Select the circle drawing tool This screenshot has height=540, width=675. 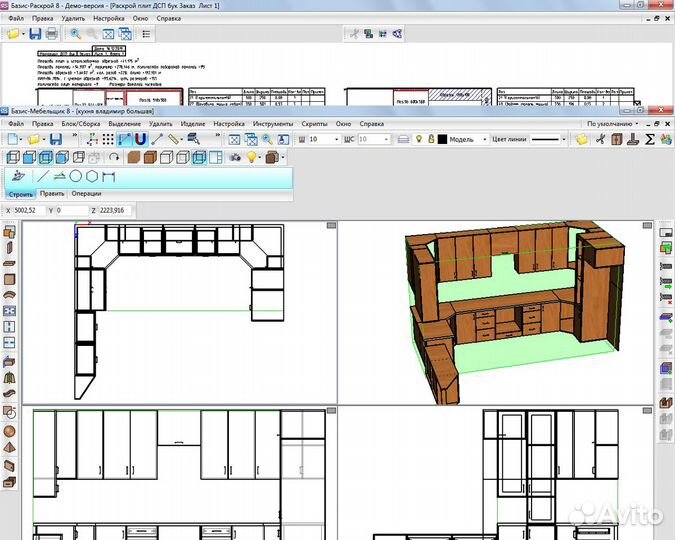tap(76, 176)
